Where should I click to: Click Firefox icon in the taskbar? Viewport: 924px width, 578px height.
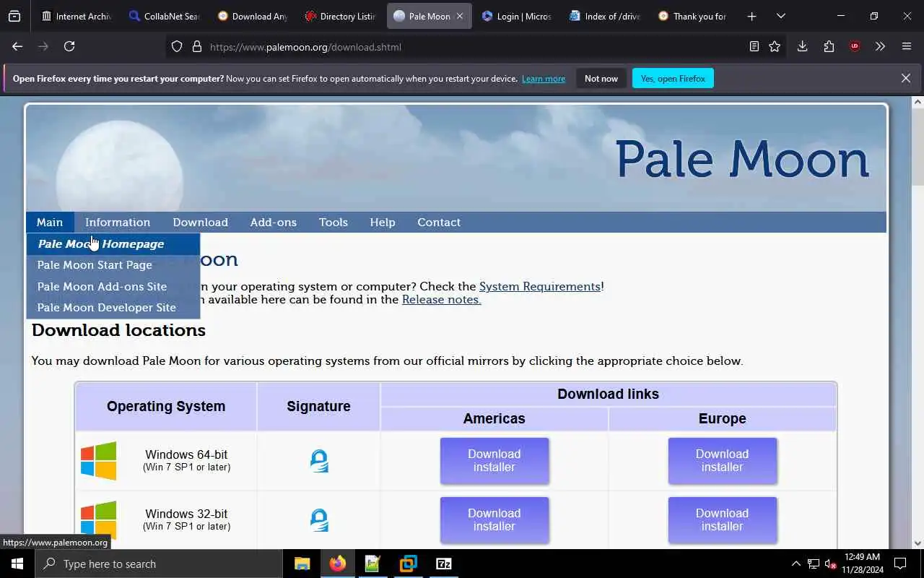pos(337,564)
